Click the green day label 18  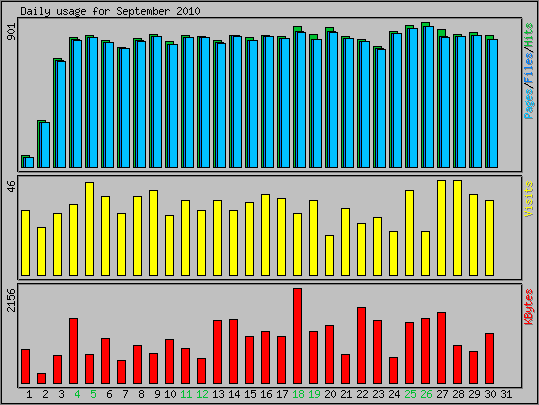click(x=298, y=394)
